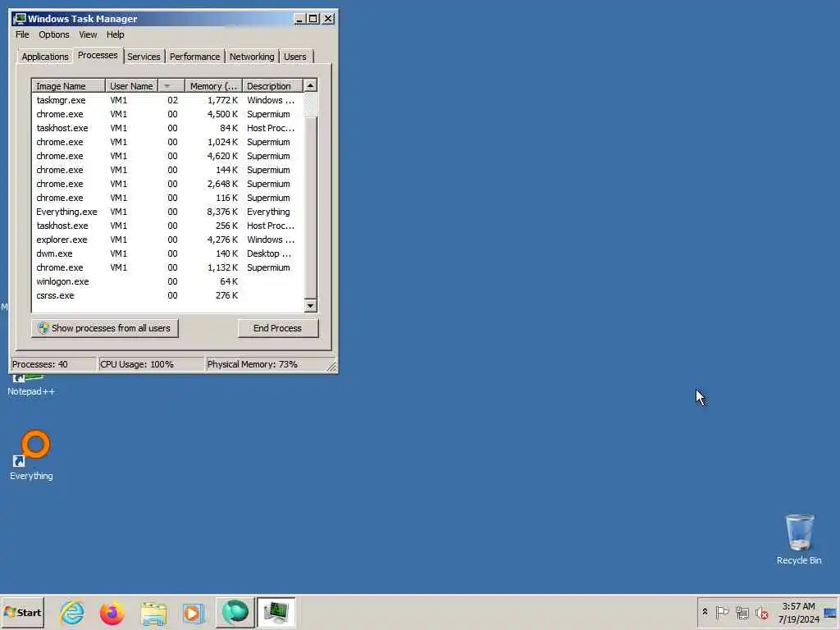Select the csrss.exe process row
The image size is (840, 630).
point(167,295)
